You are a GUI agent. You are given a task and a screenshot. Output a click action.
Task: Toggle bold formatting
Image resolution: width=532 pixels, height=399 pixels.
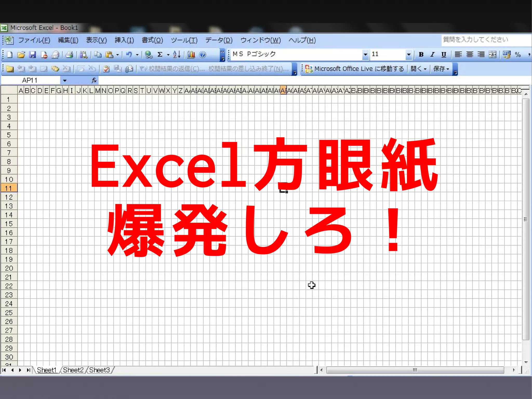(421, 55)
